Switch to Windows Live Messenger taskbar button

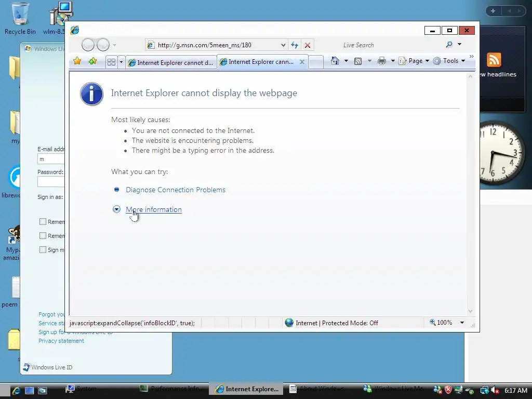pos(394,389)
